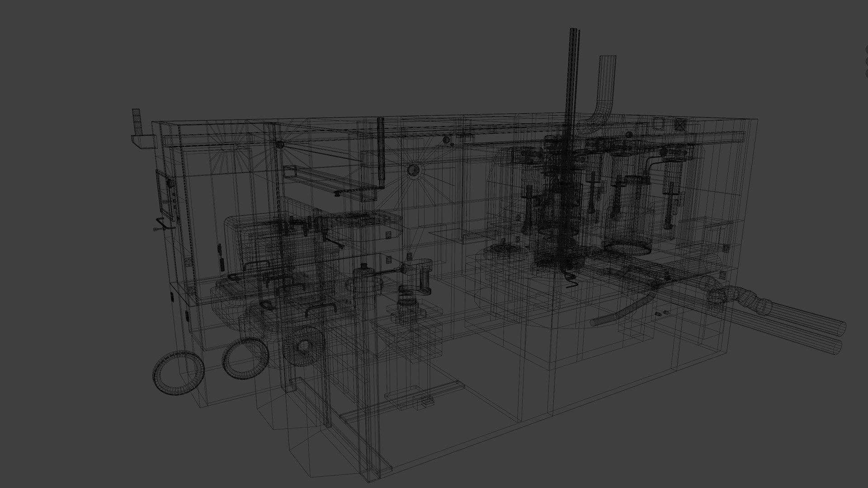The width and height of the screenshot is (868, 488).
Task: Select the signal tower light at the top-left corner
Action: (137, 121)
